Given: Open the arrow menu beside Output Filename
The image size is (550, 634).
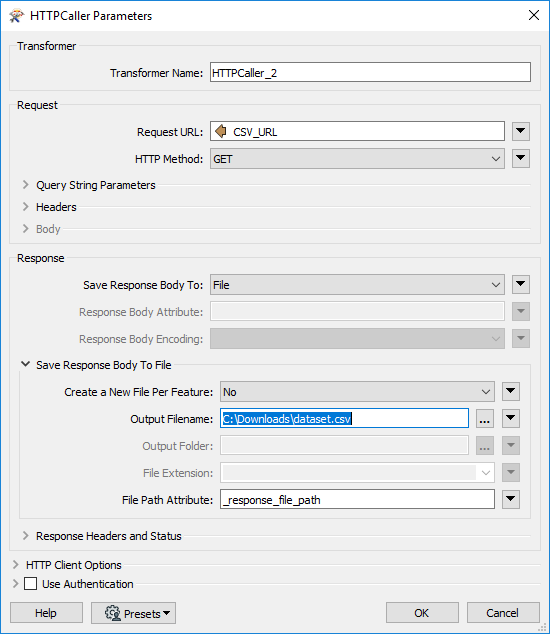Looking at the screenshot, I should point(511,418).
